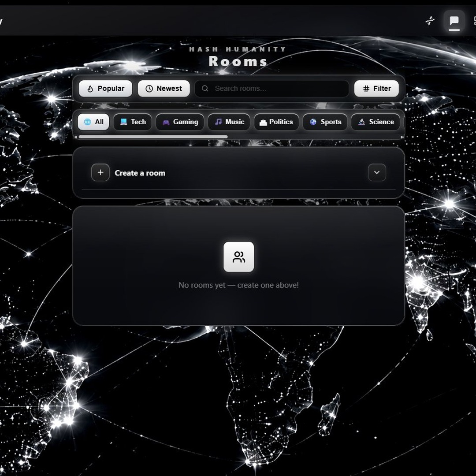Viewport: 476px width, 476px height.
Task: Click the plus icon beside Create a room
Action: pos(100,172)
